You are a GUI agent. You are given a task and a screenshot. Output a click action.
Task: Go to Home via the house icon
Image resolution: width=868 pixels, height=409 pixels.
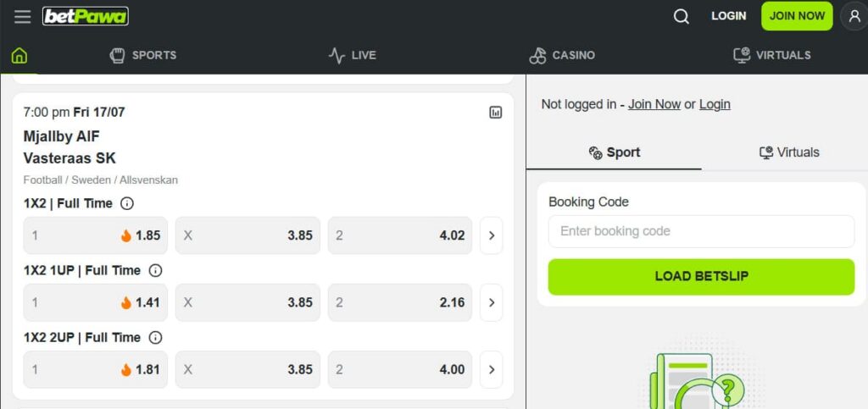[19, 55]
